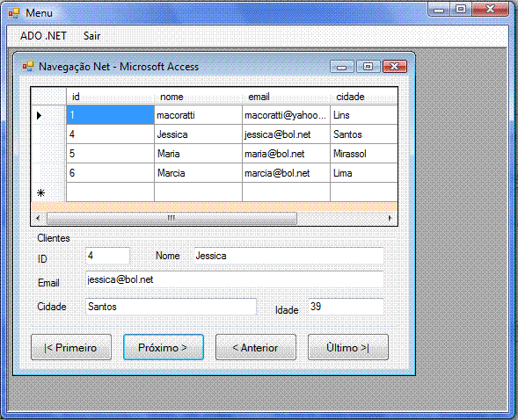Select the macoratti name cell
Screen dimensions: 518x420
pyautogui.click(x=198, y=115)
